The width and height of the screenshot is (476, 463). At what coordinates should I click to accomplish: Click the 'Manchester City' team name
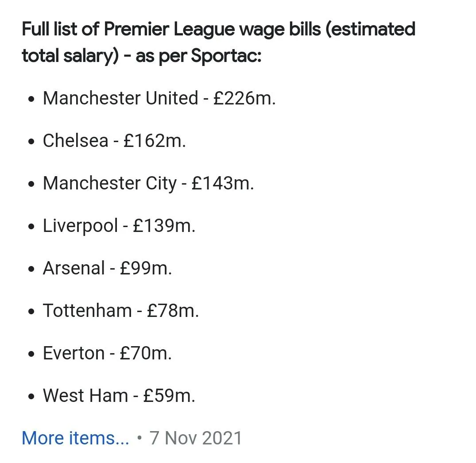(x=109, y=183)
